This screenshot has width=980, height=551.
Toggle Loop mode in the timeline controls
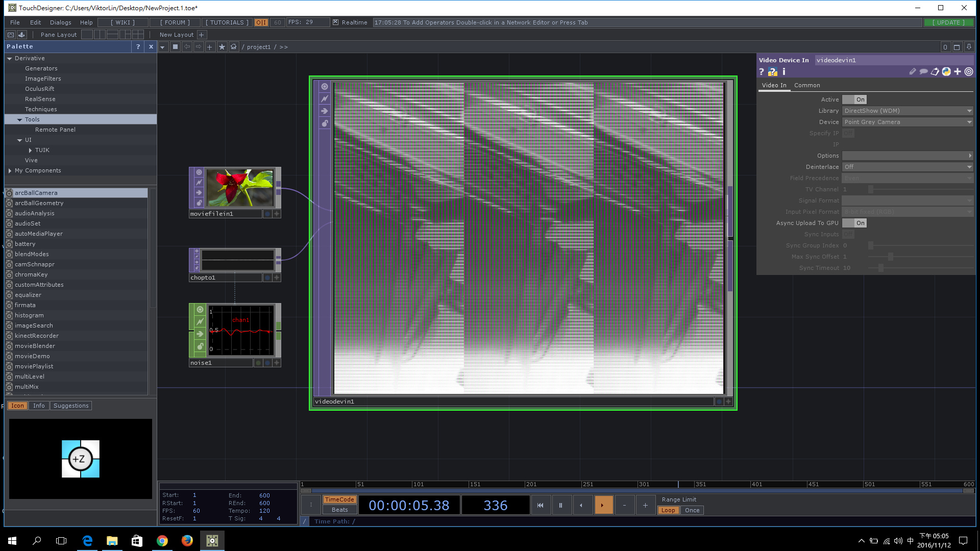(668, 510)
